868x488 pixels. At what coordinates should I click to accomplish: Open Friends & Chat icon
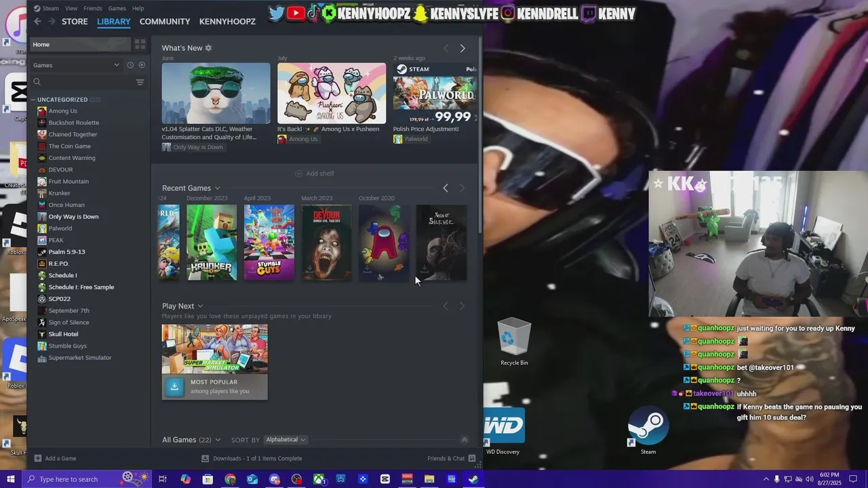pyautogui.click(x=472, y=458)
